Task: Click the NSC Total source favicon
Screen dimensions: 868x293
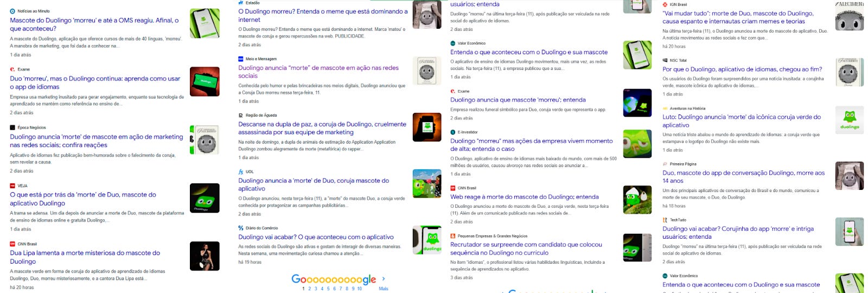Action: coord(665,60)
